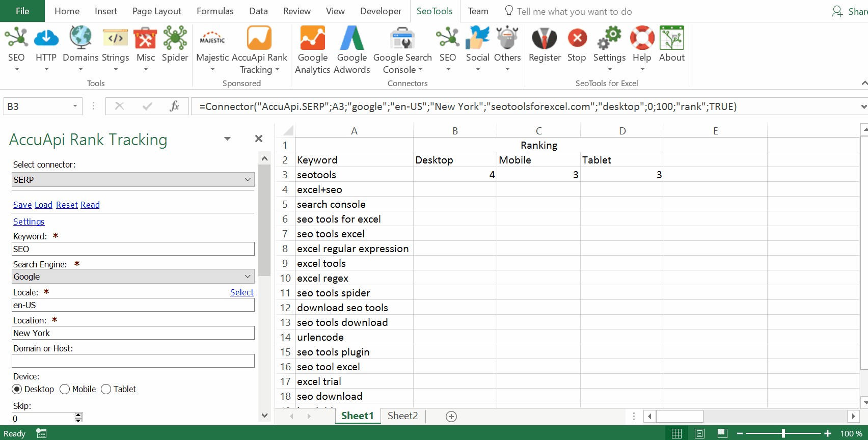Switch to Page Break Preview in status bar

pyautogui.click(x=722, y=433)
